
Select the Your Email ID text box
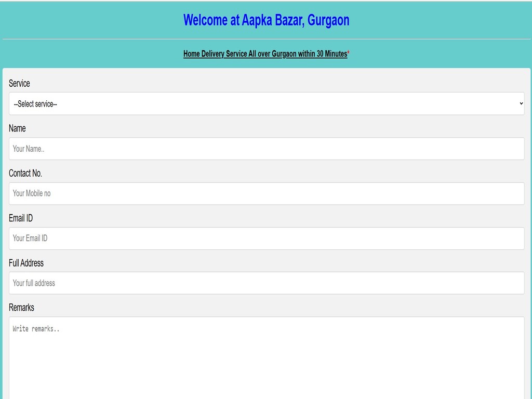266,238
